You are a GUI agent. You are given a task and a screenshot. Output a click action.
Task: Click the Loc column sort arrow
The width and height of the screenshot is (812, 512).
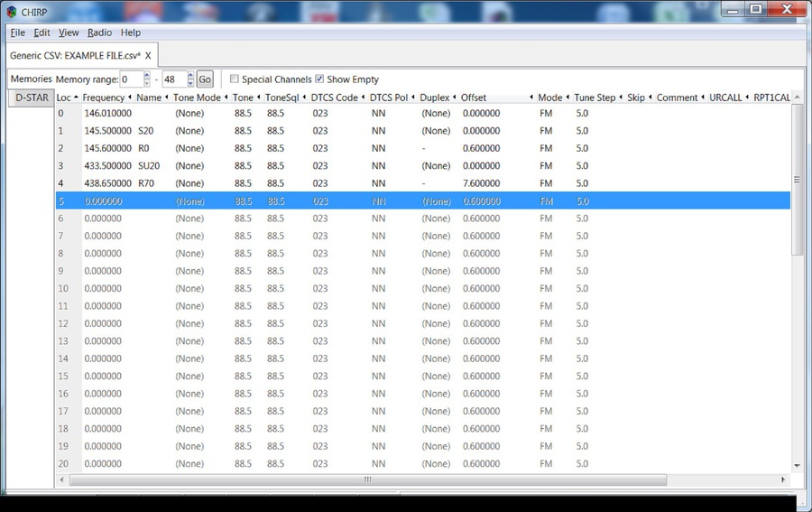pyautogui.click(x=76, y=98)
